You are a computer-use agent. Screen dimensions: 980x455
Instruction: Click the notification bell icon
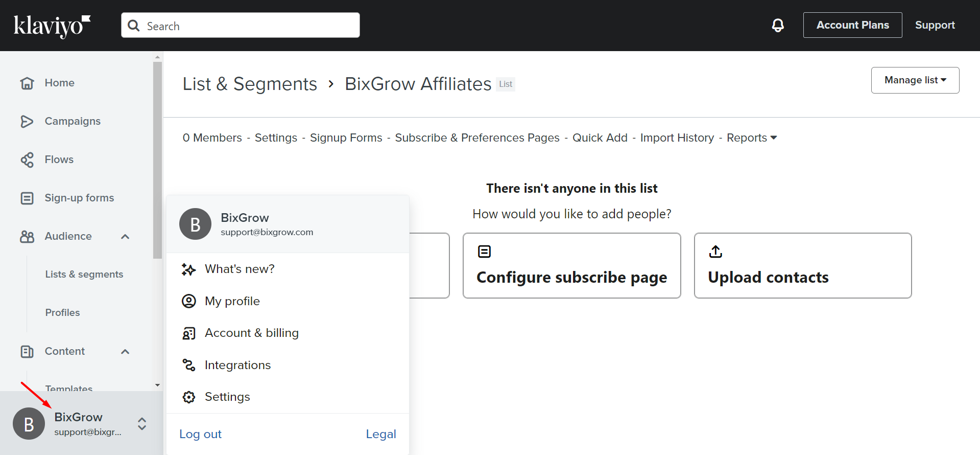coord(778,25)
